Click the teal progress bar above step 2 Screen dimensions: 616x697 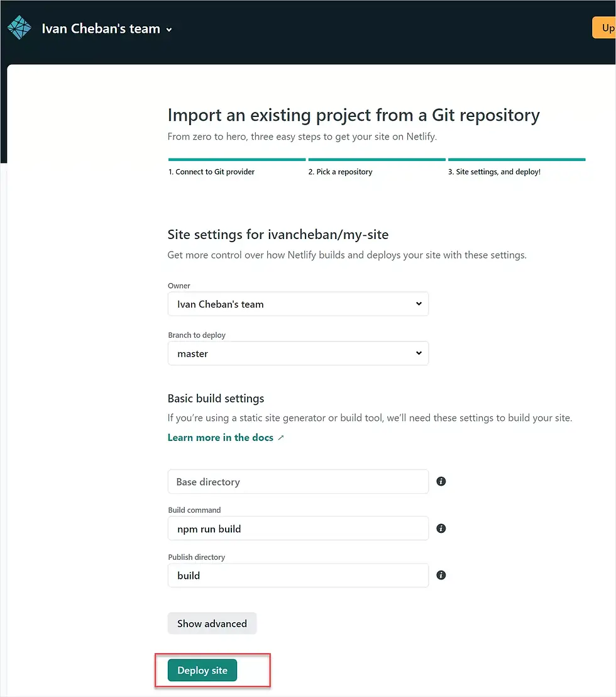pos(377,160)
